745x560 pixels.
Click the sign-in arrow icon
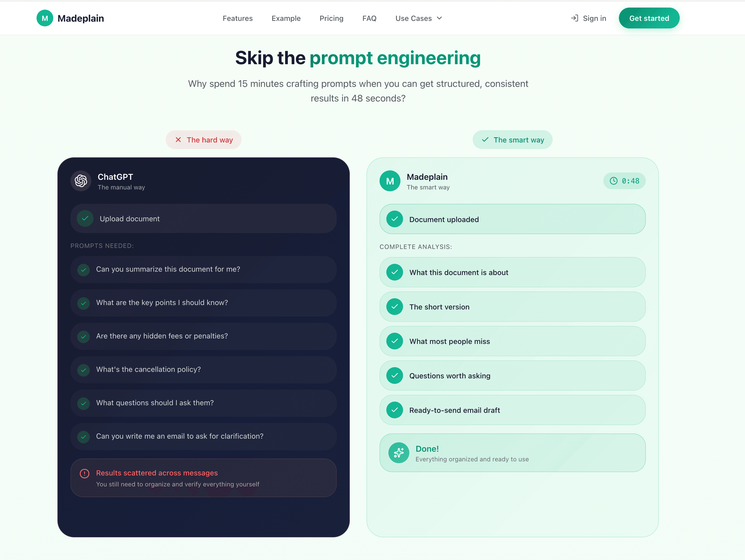[x=574, y=18]
